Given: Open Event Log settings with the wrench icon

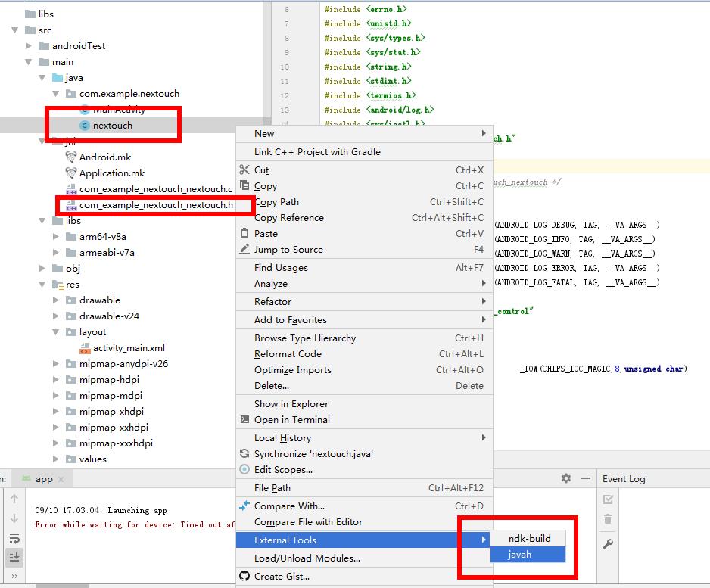Looking at the screenshot, I should (x=607, y=543).
